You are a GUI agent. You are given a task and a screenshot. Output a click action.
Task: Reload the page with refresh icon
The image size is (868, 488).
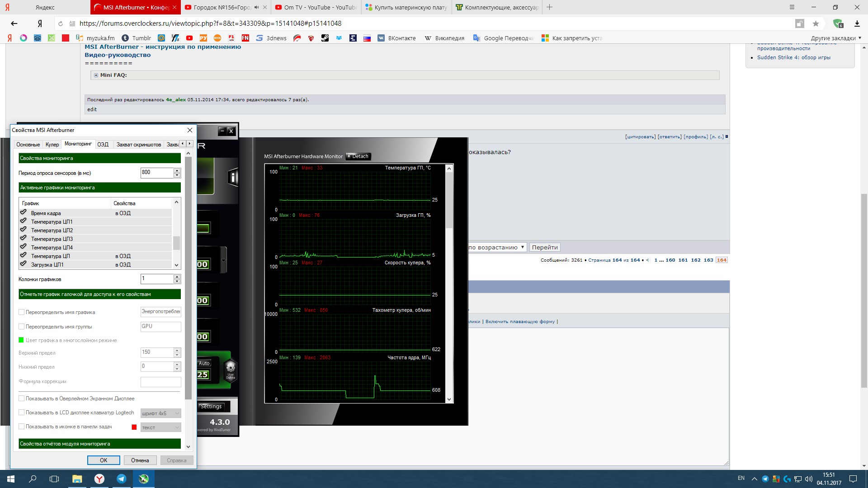click(60, 23)
